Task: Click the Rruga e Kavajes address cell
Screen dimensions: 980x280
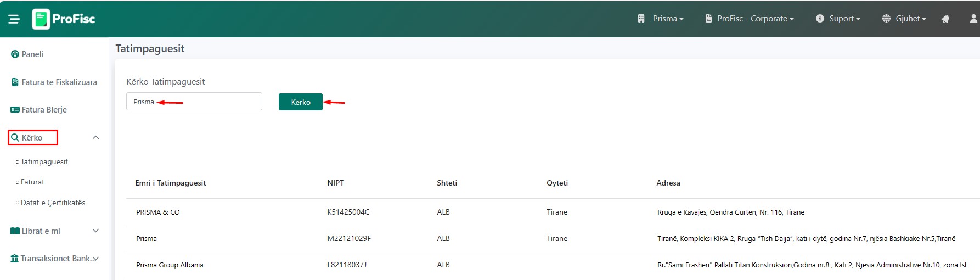Action: tap(731, 212)
